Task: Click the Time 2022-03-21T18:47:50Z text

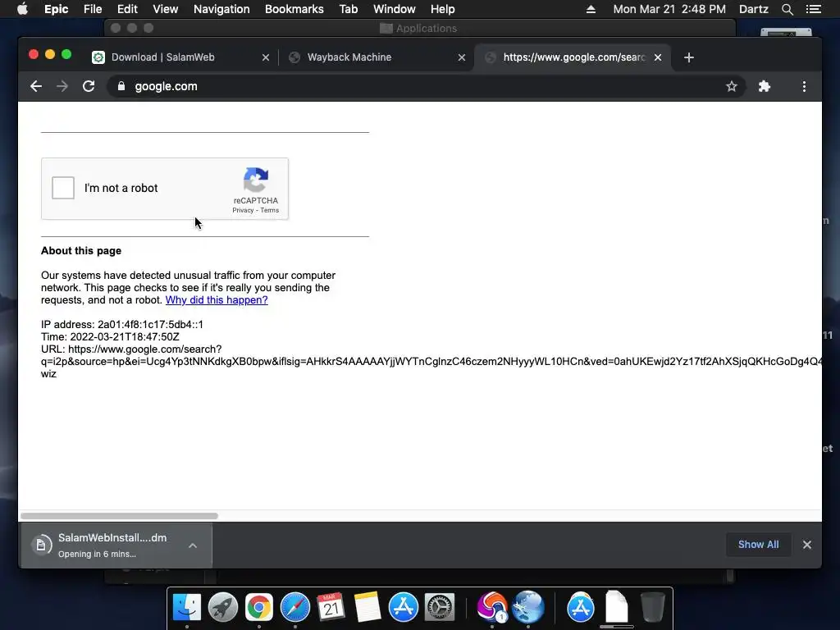Action: pos(111,337)
